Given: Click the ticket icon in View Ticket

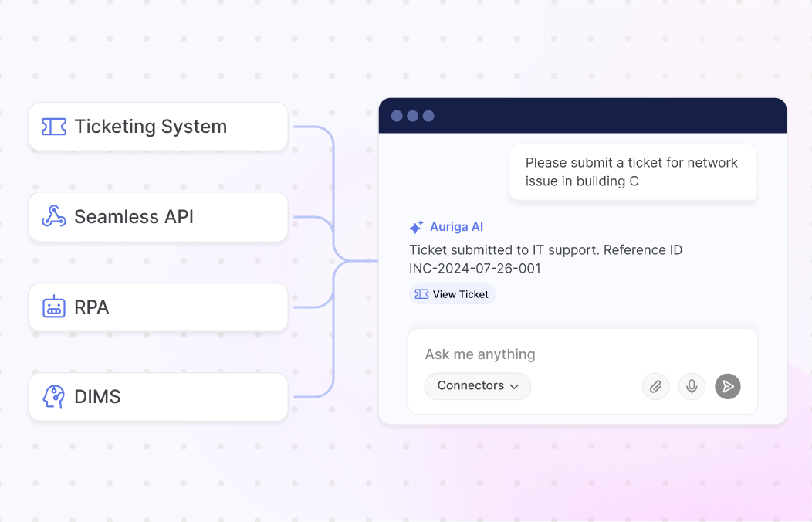Looking at the screenshot, I should 421,294.
